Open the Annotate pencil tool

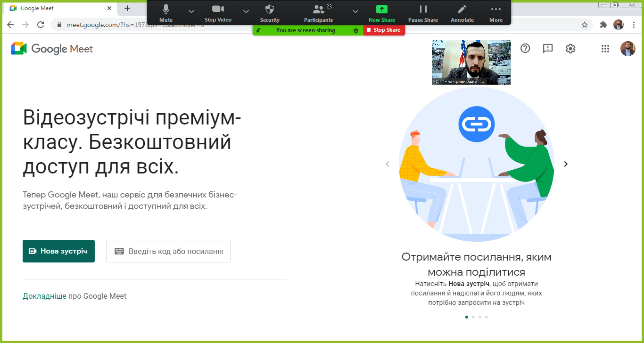coord(462,14)
